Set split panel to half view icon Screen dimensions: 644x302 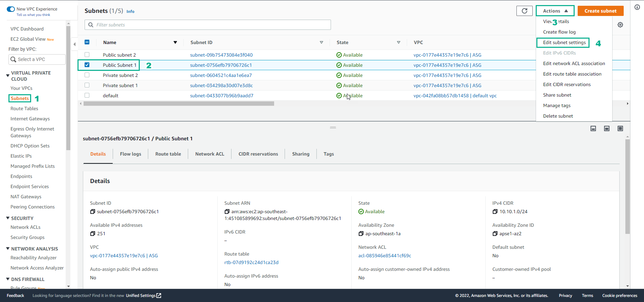click(607, 128)
